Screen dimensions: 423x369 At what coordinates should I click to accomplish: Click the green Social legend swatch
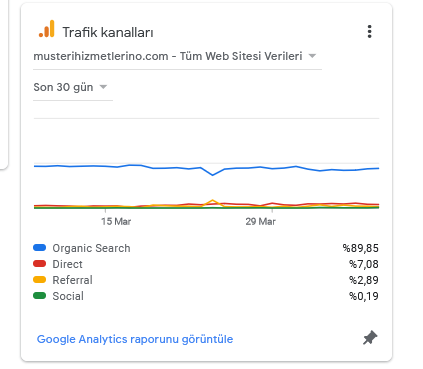point(39,296)
